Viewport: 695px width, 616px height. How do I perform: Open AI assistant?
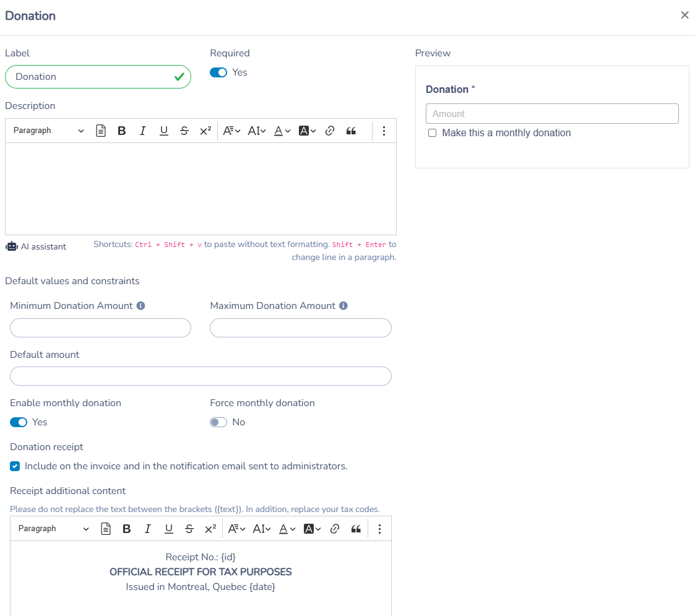[36, 246]
